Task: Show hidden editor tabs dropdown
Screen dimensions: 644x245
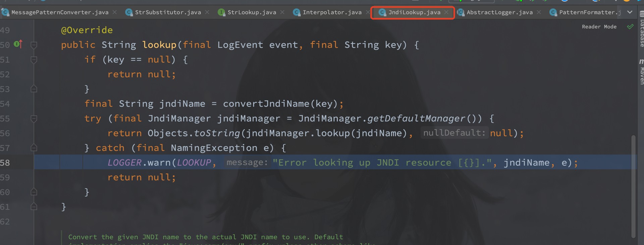Action: tap(630, 12)
